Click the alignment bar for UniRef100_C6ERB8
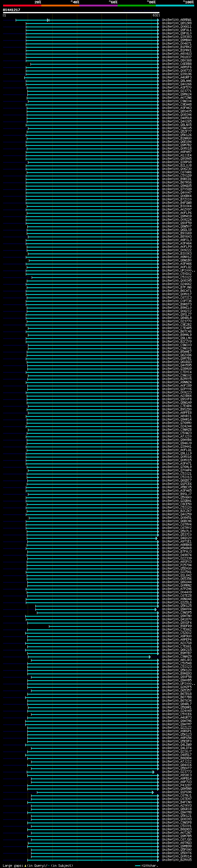The height and width of the screenshot is (868, 197). 94,64
